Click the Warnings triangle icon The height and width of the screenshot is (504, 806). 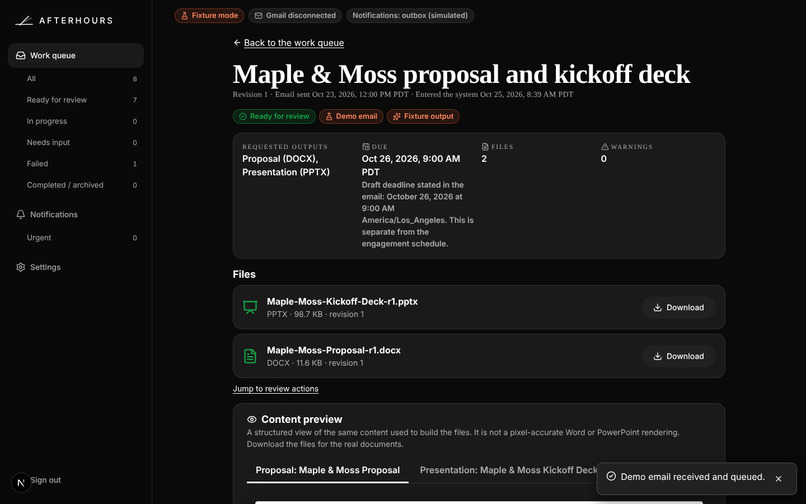click(x=604, y=147)
